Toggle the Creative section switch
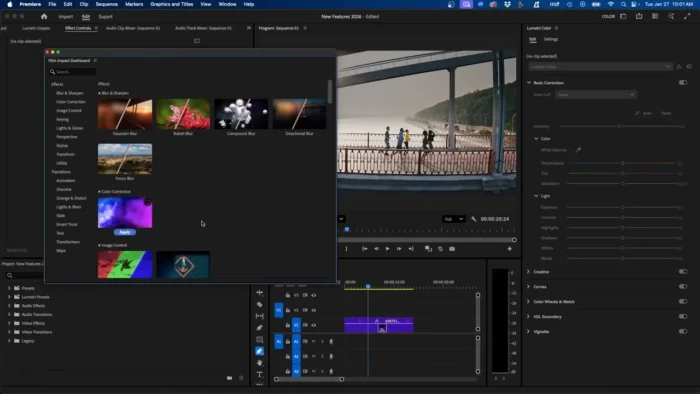The width and height of the screenshot is (700, 394). click(x=683, y=271)
